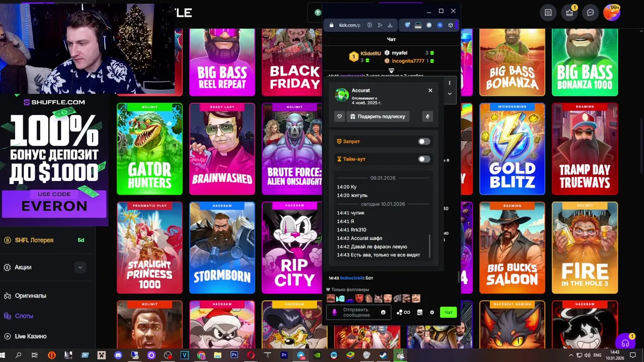Expand the chevron below the three-dots menu
The image size is (644, 362).
450,94
